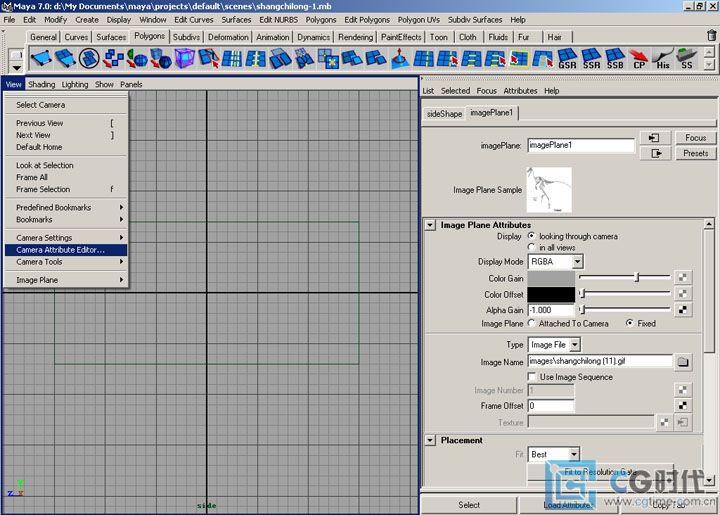Click the SSR shelf icon

[x=591, y=59]
